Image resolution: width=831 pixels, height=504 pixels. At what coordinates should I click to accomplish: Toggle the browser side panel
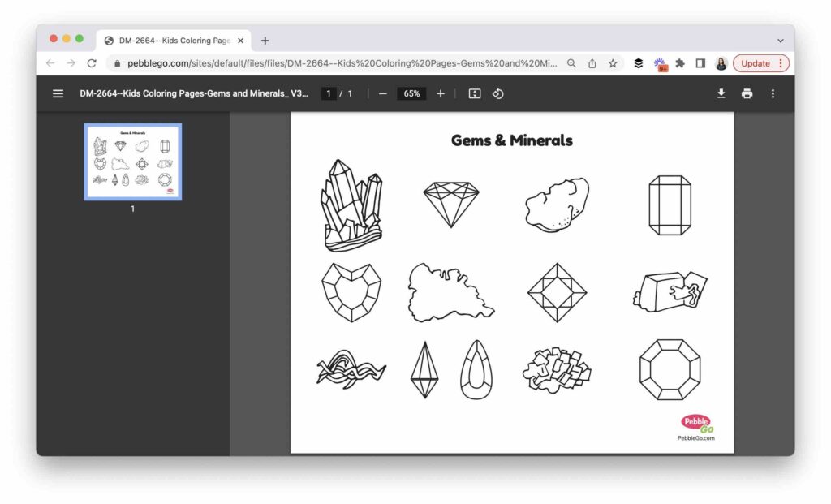700,63
